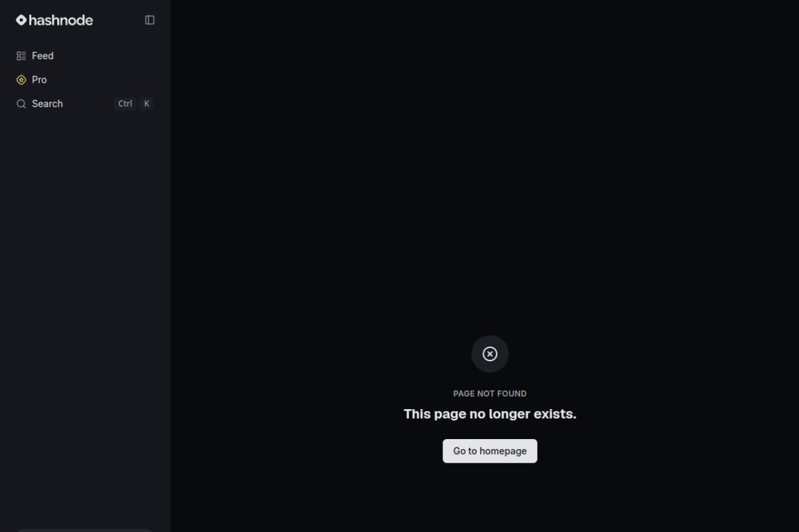Click the PAGE NOT FOUND label

490,394
